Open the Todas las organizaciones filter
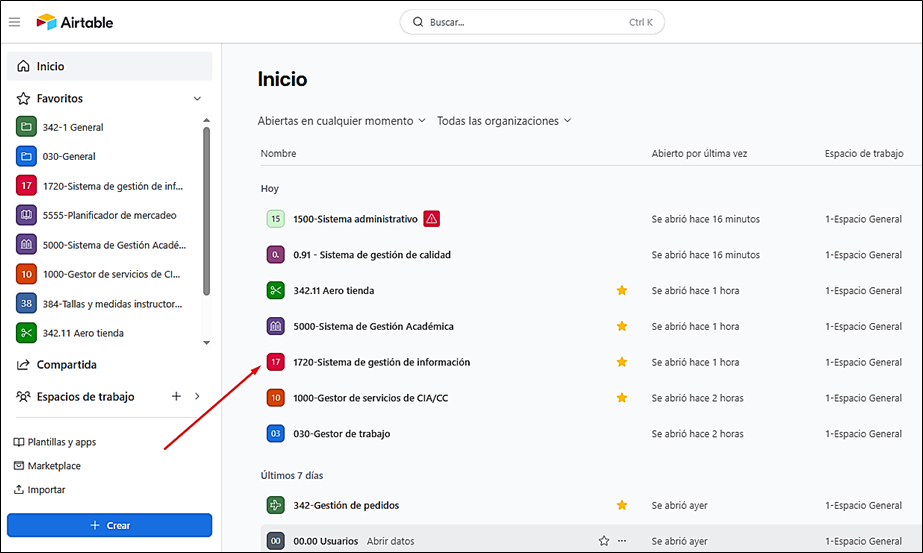 tap(504, 121)
